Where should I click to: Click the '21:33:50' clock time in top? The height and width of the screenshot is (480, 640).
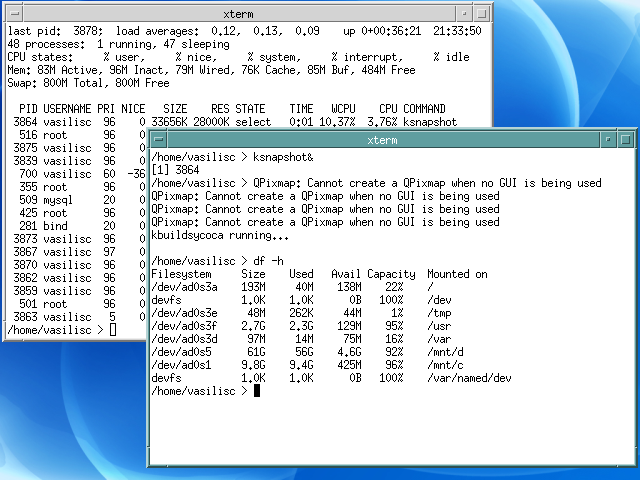[457, 31]
